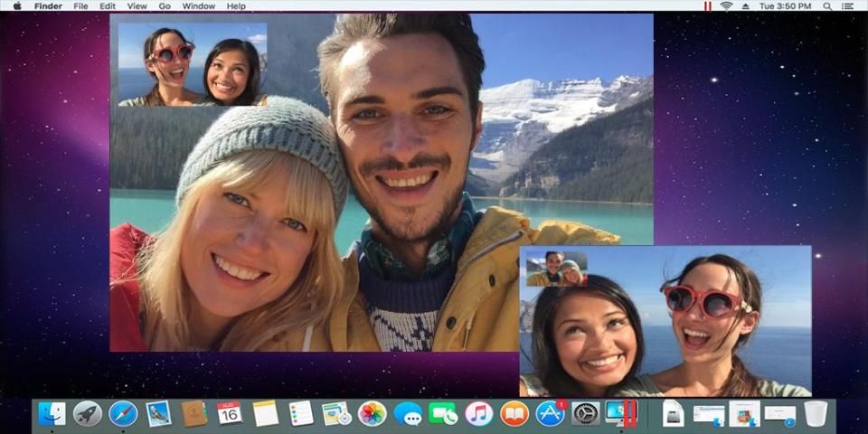The height and width of the screenshot is (434, 868).
Task: Click the Launchpad rocket icon
Action: pyautogui.click(x=88, y=414)
